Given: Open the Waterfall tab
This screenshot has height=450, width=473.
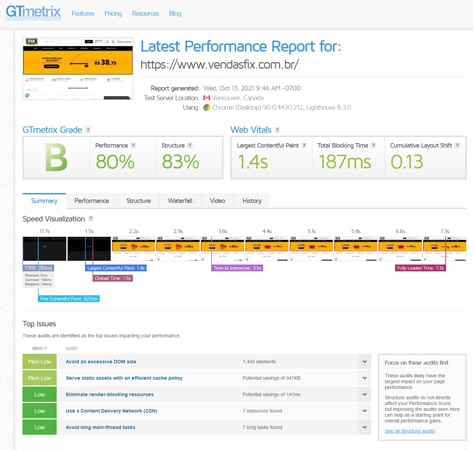Looking at the screenshot, I should 180,201.
